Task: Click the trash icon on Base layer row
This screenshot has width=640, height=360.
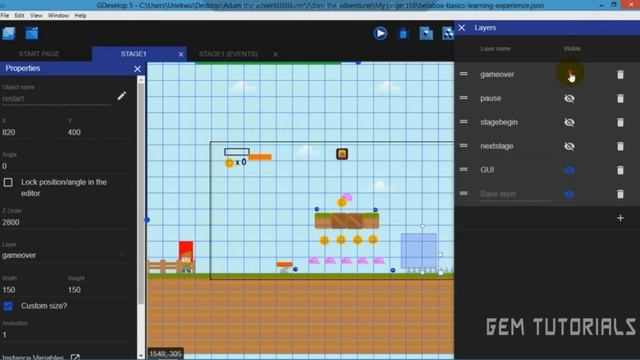Action: [x=620, y=194]
